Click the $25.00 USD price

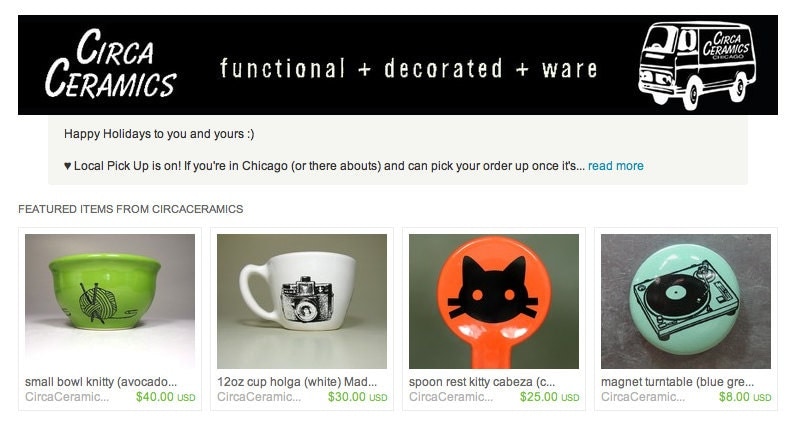tap(549, 397)
